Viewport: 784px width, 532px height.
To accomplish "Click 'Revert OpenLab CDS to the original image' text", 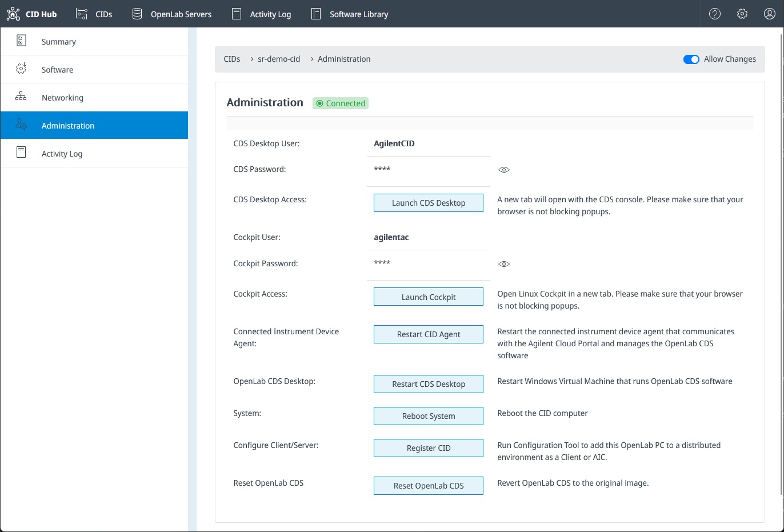I will click(x=573, y=483).
